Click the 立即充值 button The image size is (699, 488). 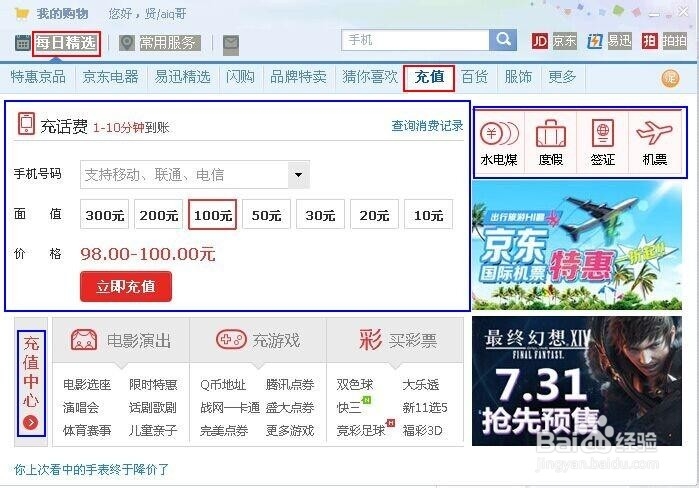[x=126, y=287]
